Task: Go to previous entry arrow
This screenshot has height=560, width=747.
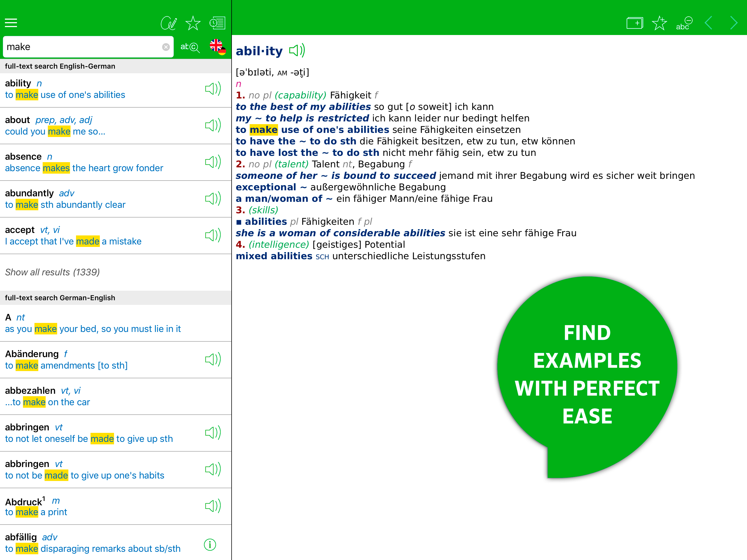Action: [709, 23]
